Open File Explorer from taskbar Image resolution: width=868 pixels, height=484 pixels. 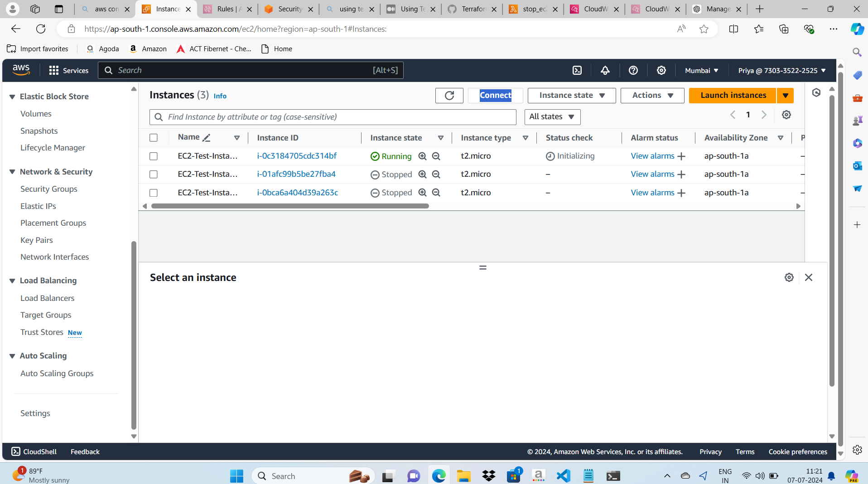[x=464, y=476]
